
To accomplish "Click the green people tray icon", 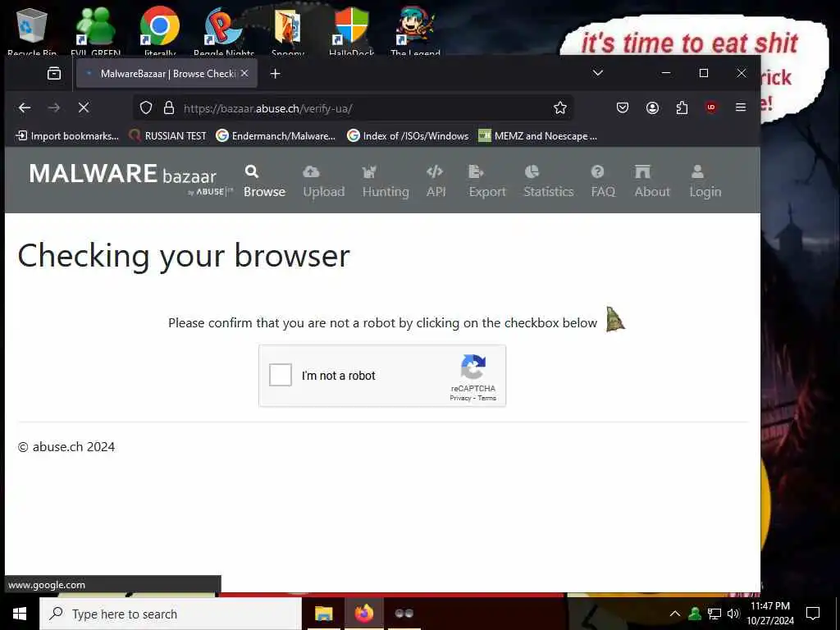I will click(x=695, y=614).
